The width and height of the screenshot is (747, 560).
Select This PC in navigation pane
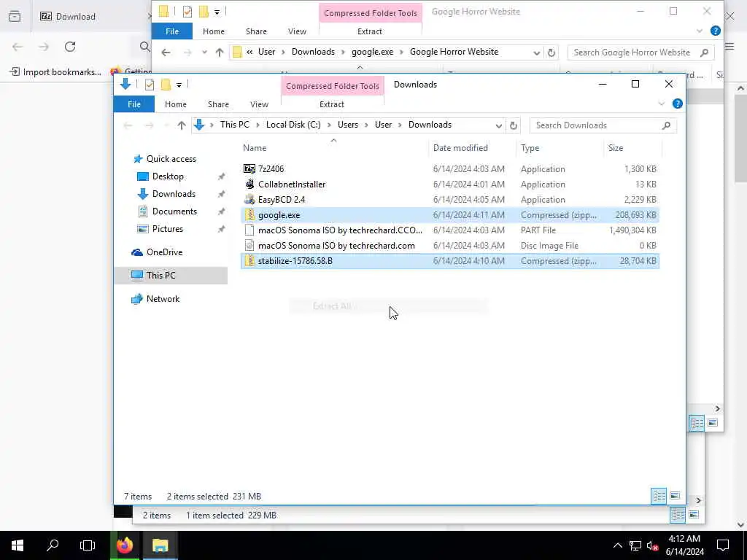click(160, 275)
